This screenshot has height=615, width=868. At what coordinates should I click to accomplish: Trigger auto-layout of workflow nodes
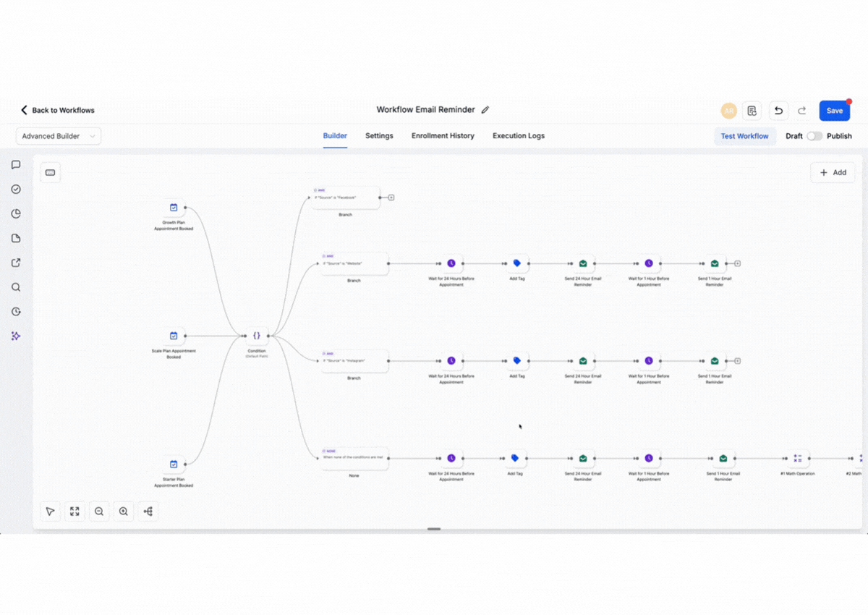(x=148, y=511)
